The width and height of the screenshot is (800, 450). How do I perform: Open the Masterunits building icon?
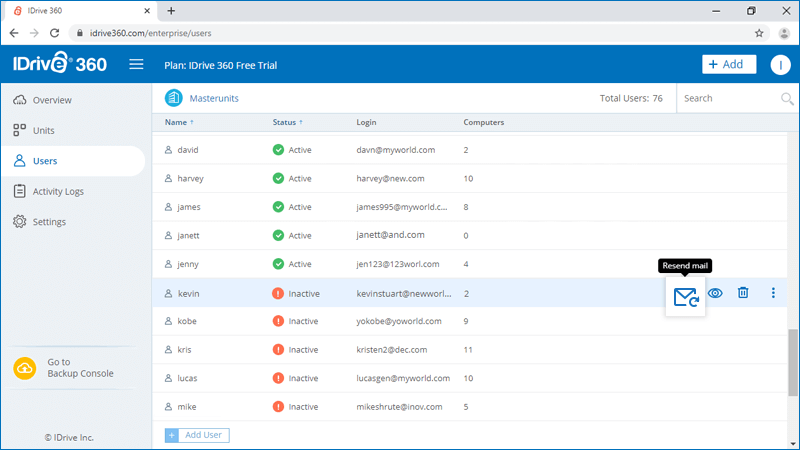click(x=173, y=98)
